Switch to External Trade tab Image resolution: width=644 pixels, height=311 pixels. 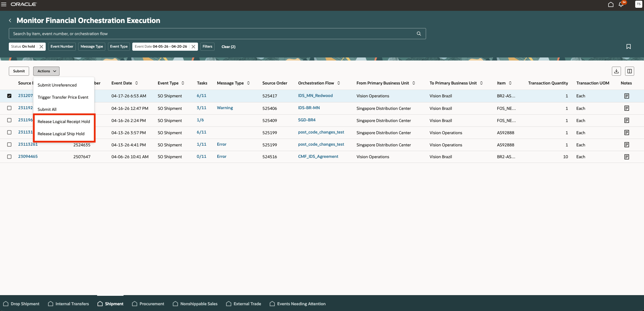(x=244, y=304)
